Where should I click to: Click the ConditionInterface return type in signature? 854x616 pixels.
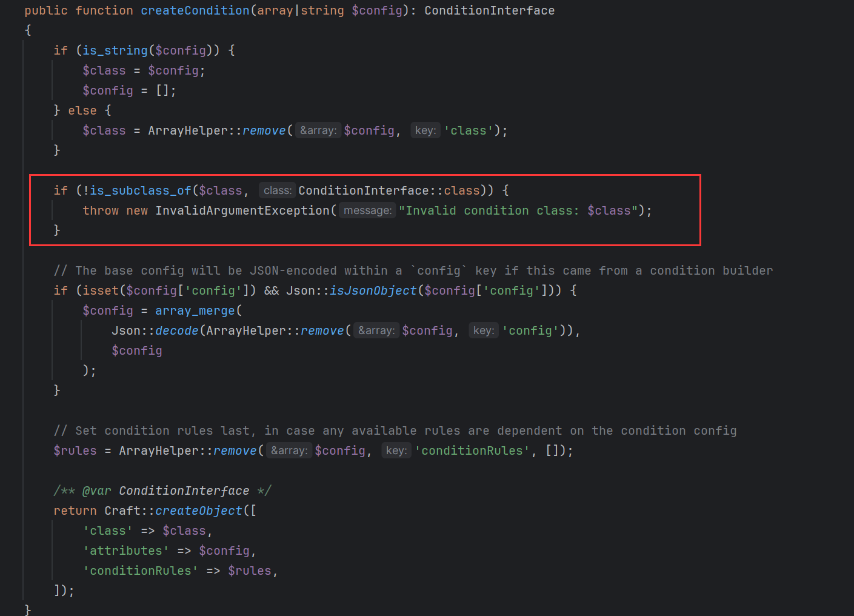tap(489, 10)
